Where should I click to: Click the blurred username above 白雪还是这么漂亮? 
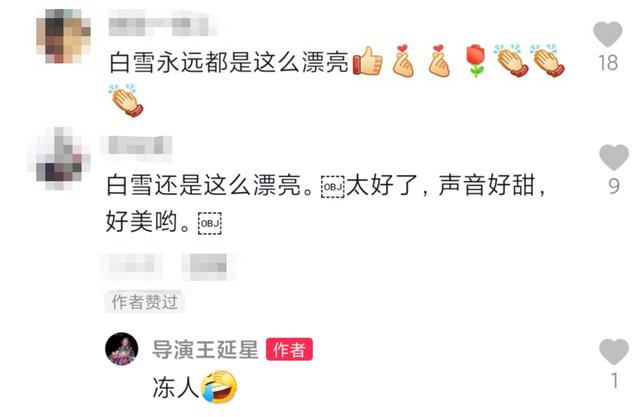click(136, 145)
